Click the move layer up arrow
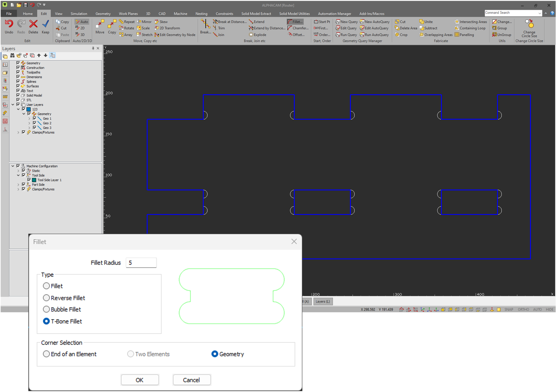556x392 pixels. pyautogui.click(x=39, y=55)
